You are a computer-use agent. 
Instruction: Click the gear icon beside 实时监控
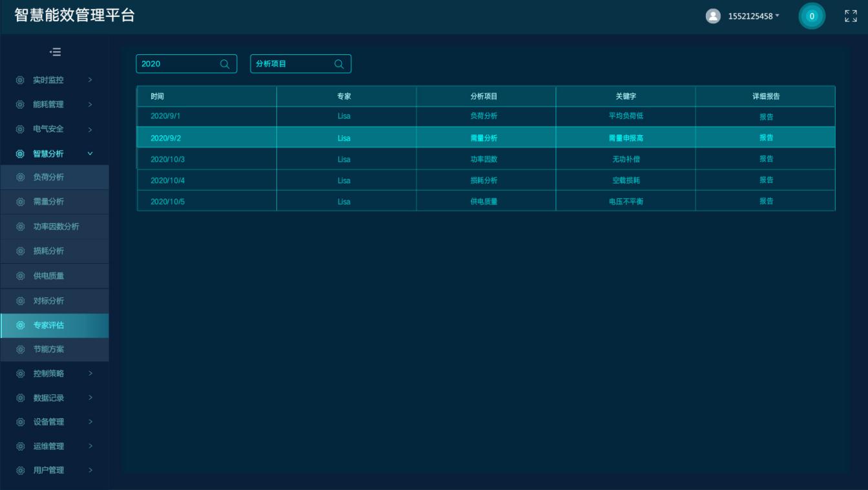(x=20, y=80)
